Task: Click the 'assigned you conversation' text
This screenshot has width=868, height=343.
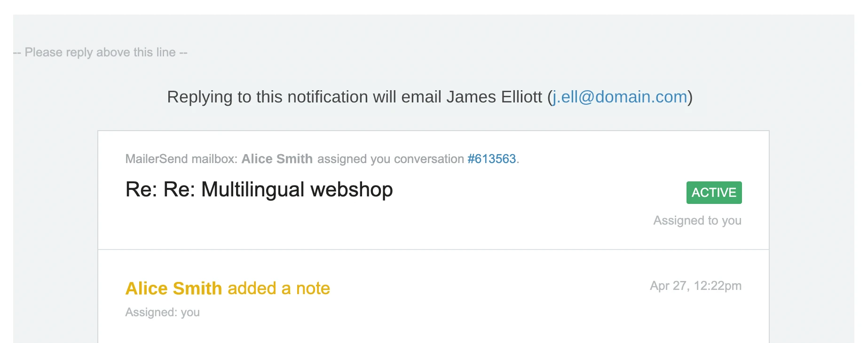Action: pos(390,159)
